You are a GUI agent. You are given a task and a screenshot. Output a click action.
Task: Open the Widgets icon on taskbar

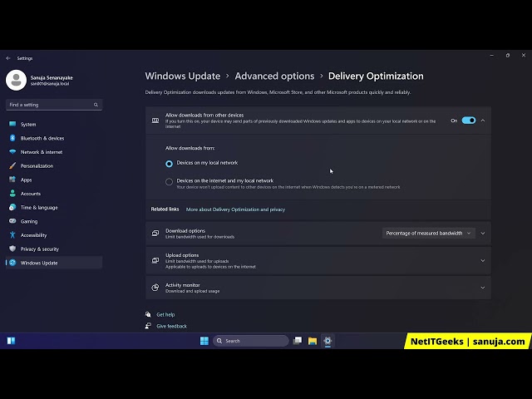point(11,341)
